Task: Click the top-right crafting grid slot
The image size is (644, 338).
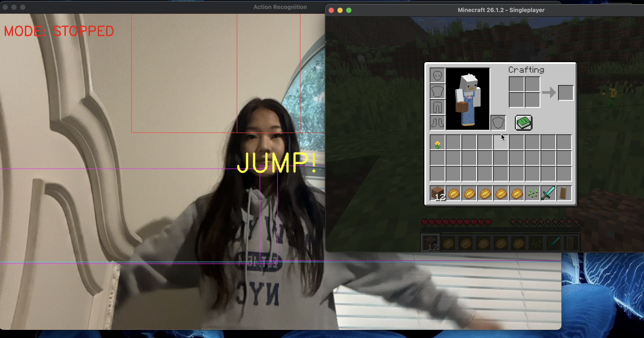Action: tap(532, 84)
